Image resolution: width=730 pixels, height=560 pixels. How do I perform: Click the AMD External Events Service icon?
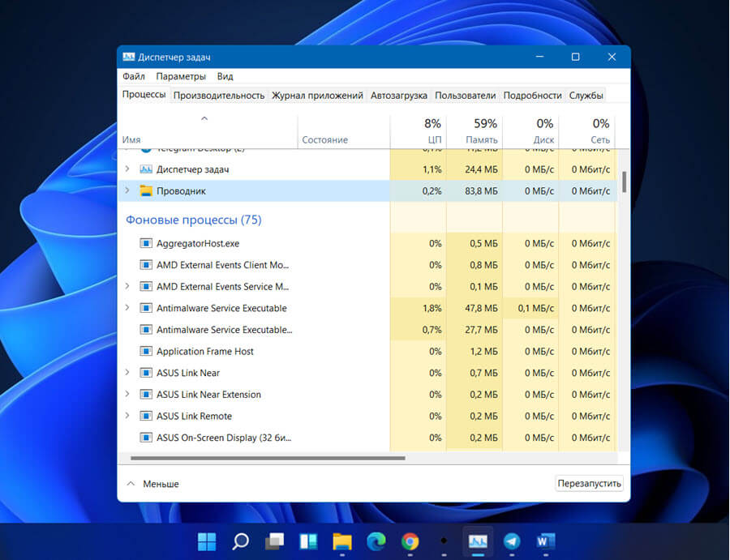click(146, 287)
